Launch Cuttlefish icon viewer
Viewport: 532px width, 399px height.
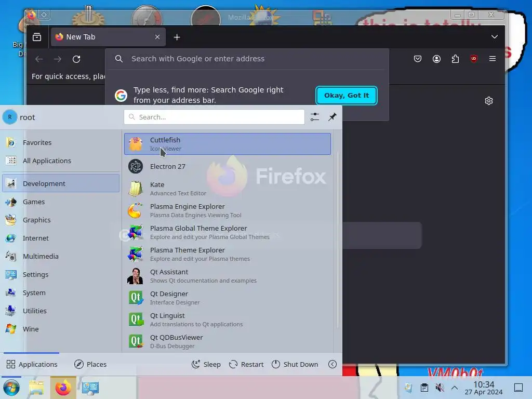point(228,144)
